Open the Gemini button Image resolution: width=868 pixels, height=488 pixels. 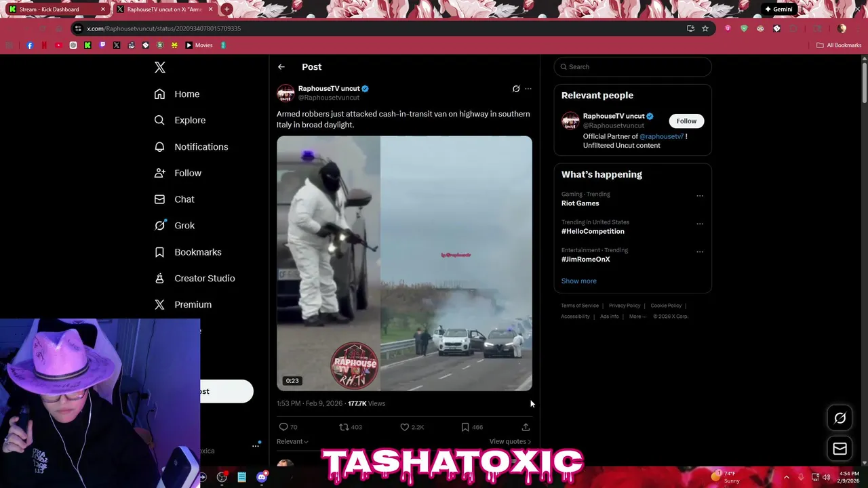click(778, 9)
